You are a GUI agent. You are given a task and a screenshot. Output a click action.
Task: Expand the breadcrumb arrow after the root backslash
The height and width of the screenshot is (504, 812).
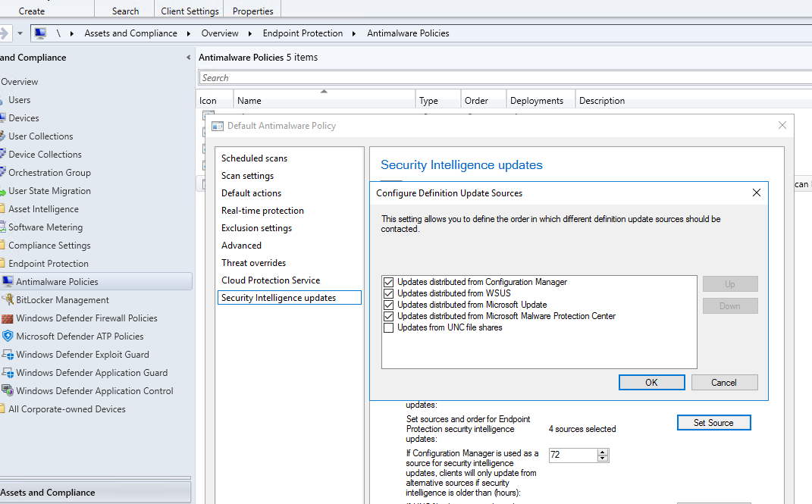tap(72, 33)
